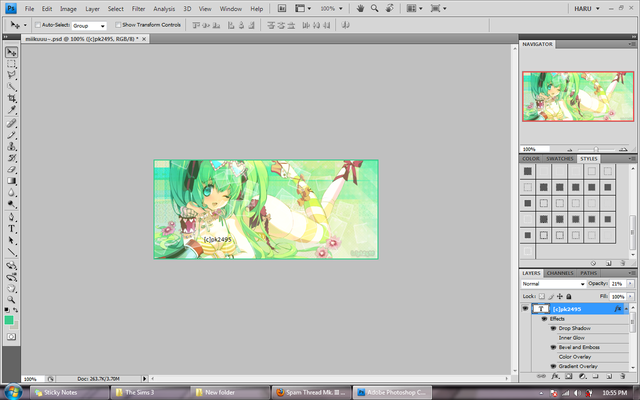Select the Crop tool

11,98
